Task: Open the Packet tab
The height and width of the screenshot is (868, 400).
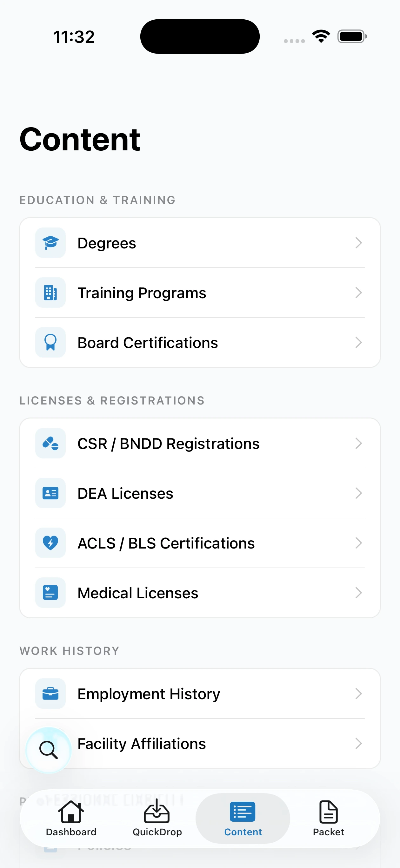Action: [328, 818]
